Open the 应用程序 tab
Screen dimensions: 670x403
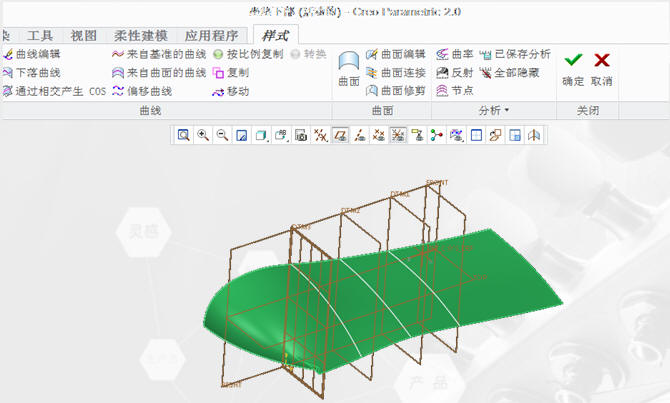tap(212, 35)
